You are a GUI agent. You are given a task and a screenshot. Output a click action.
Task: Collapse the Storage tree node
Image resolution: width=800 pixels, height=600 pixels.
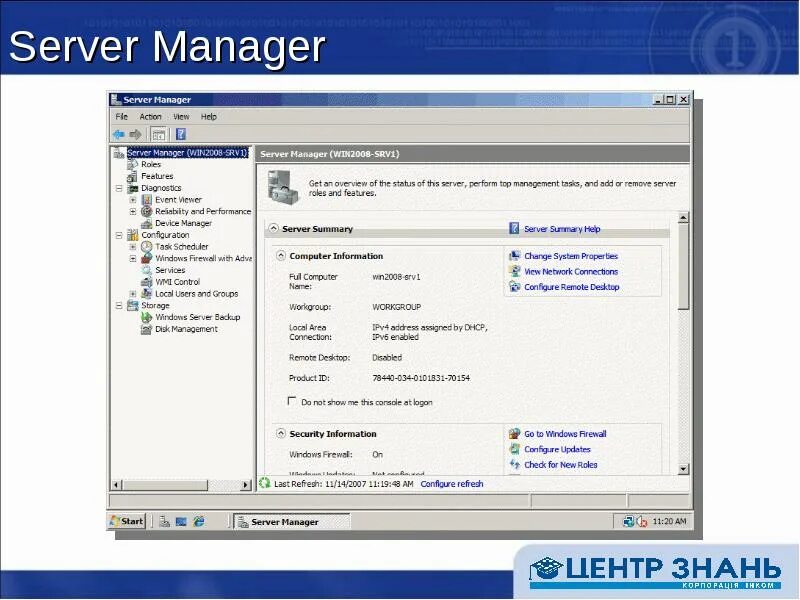(x=119, y=306)
